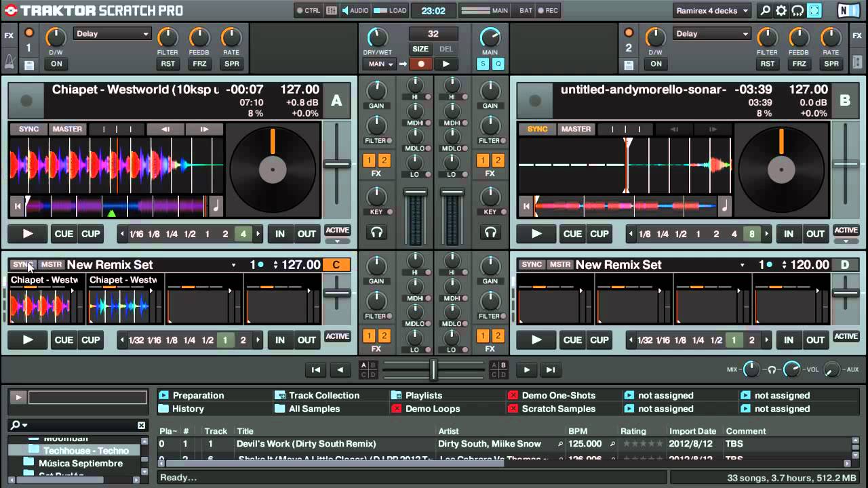Image resolution: width=868 pixels, height=488 pixels.
Task: Click Play on remix Deck C
Action: [28, 340]
